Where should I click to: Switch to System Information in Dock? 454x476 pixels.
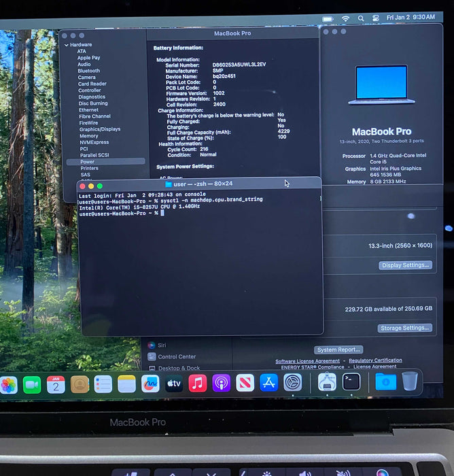tap(327, 382)
